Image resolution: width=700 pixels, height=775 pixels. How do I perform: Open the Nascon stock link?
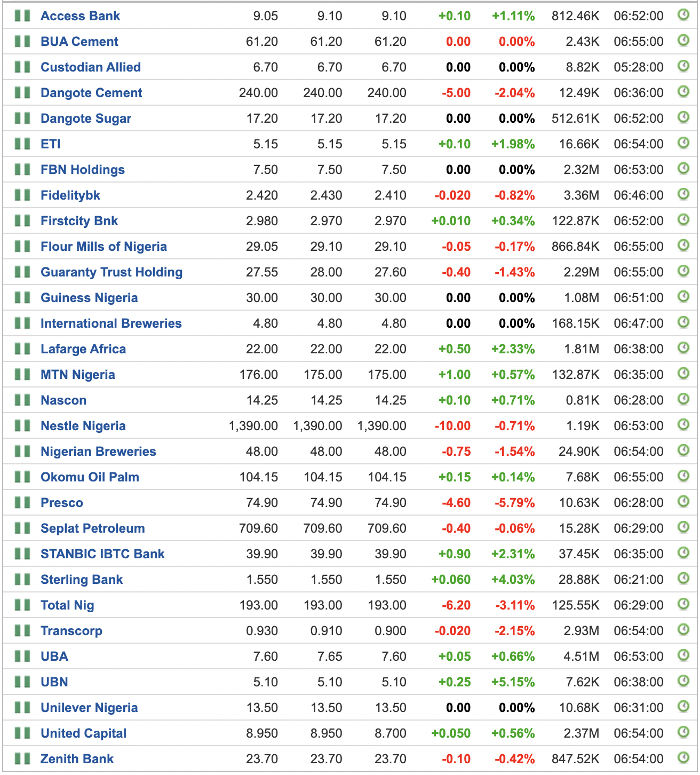[x=63, y=400]
